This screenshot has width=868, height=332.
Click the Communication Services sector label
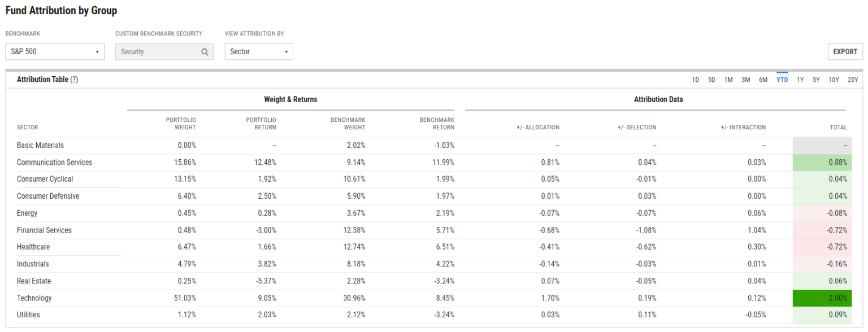[x=54, y=162]
